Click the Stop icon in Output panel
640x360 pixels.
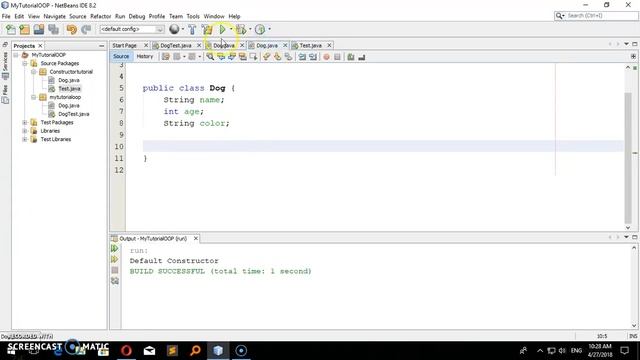(x=115, y=270)
